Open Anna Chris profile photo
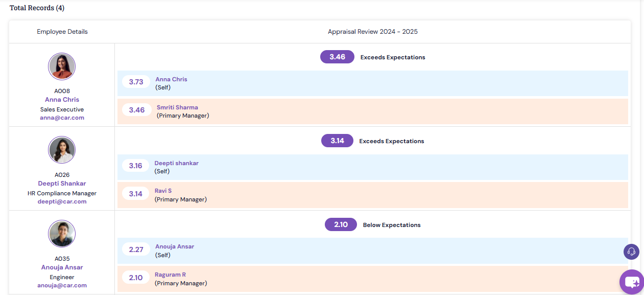This screenshot has width=644, height=295. tap(62, 66)
